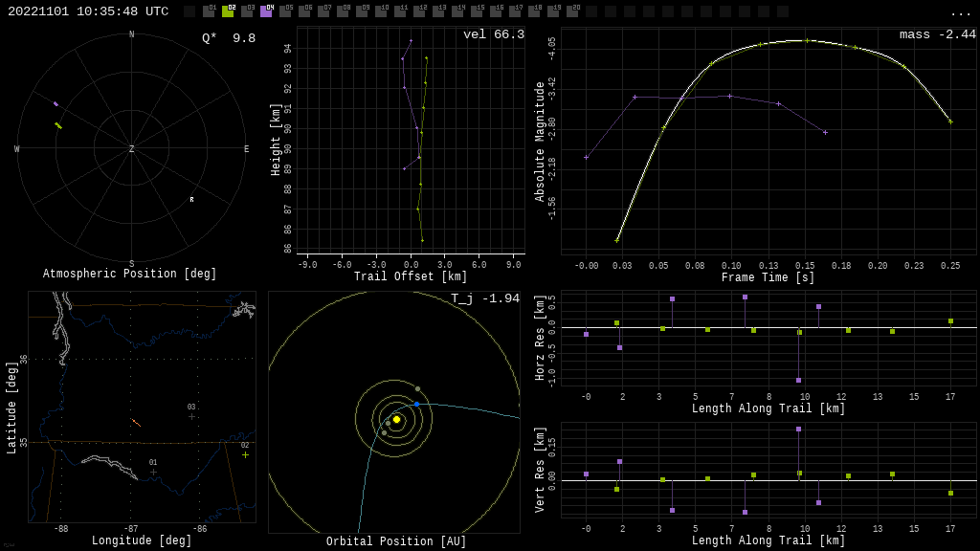Select the yellow station 02 map marker
This screenshot has width=980, height=551.
[245, 455]
